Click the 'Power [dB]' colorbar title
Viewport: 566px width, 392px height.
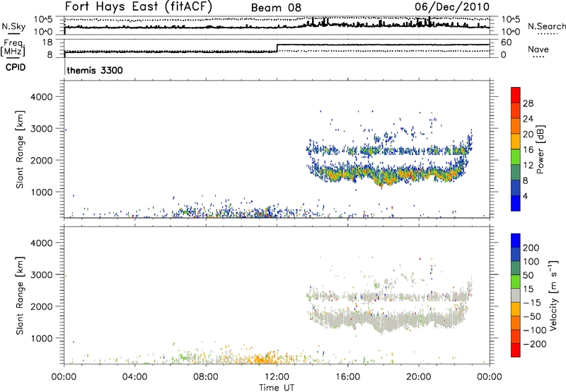tap(540, 149)
